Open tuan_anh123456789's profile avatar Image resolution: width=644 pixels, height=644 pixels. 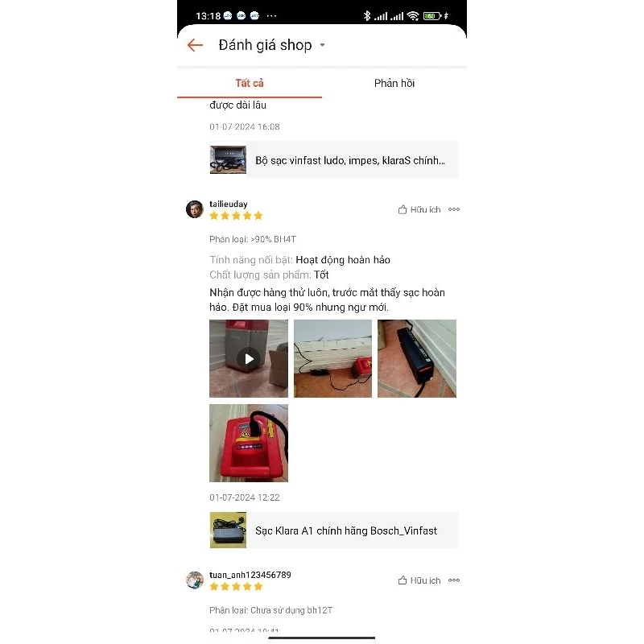194,580
